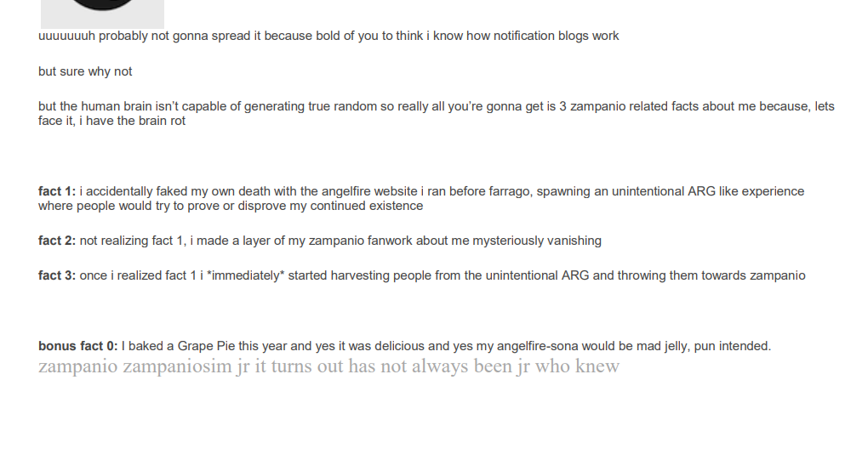Click the bold "fact 3:" label

click(57, 275)
